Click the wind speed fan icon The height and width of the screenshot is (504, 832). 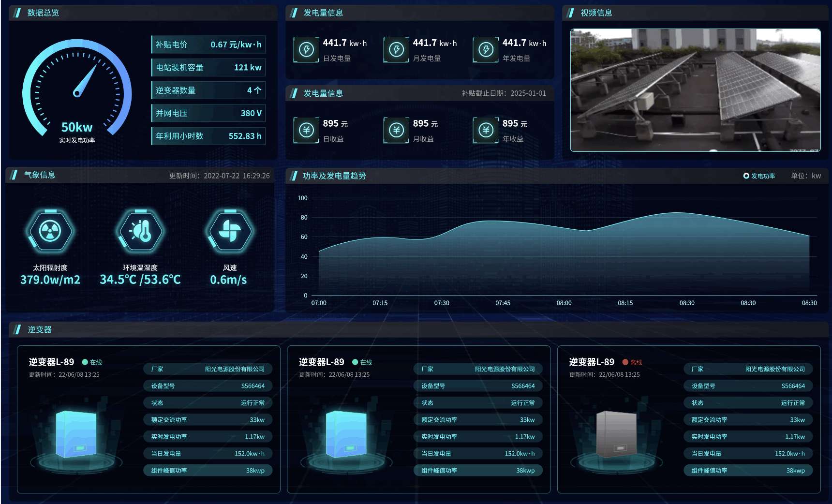coord(230,231)
